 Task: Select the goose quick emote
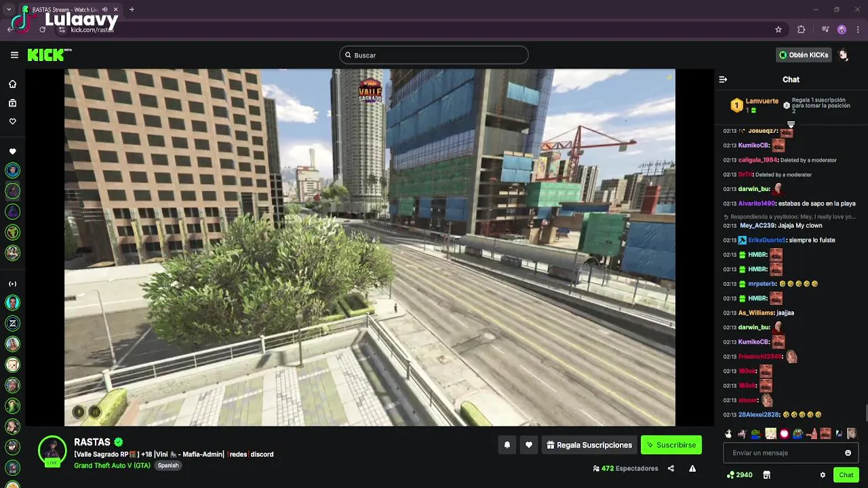click(x=728, y=434)
